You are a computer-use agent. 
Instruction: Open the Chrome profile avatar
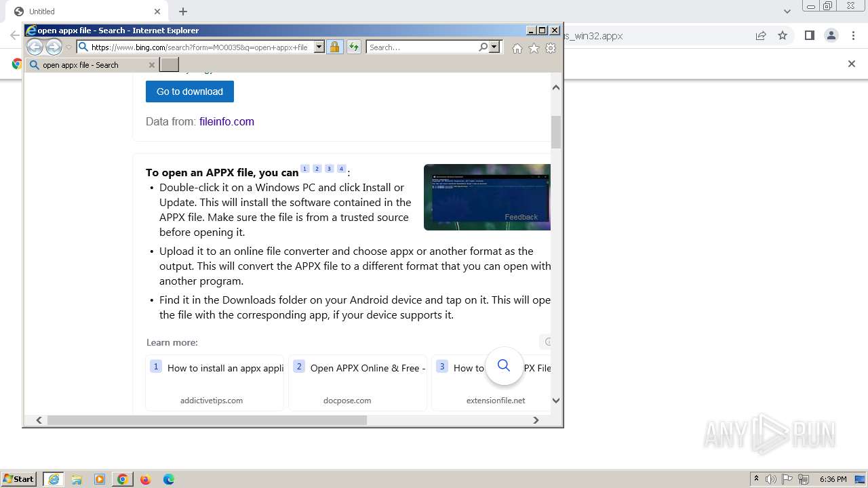tap(831, 36)
